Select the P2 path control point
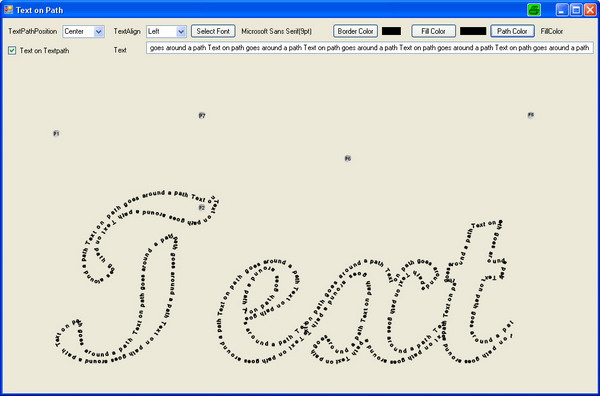Viewport: 600px width, 396px height. tap(202, 208)
